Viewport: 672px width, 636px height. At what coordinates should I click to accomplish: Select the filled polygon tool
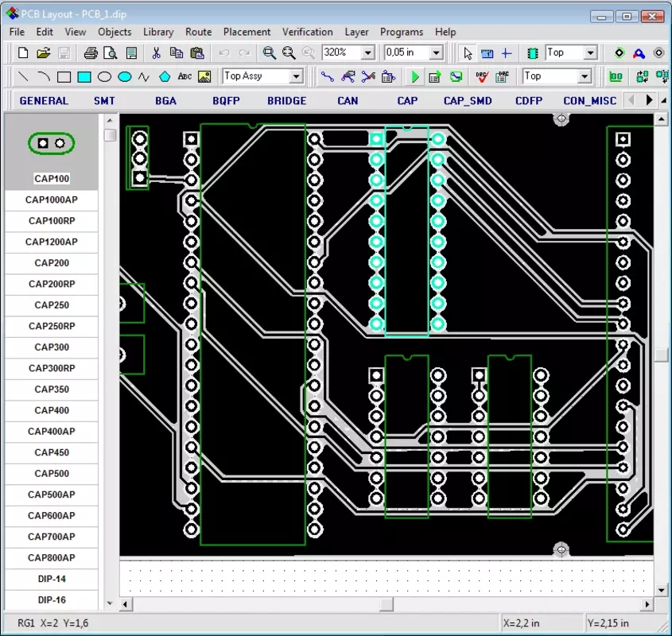point(165,77)
